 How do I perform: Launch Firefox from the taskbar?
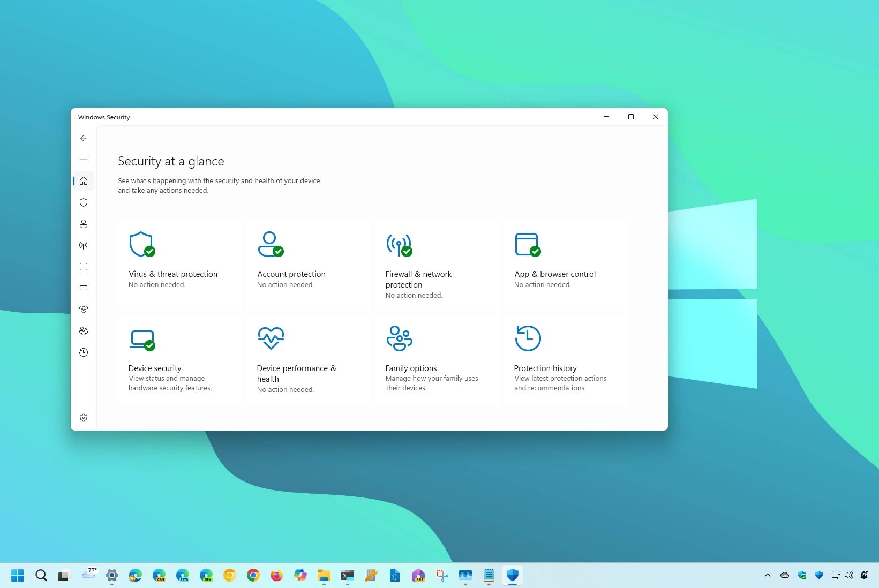pos(276,575)
